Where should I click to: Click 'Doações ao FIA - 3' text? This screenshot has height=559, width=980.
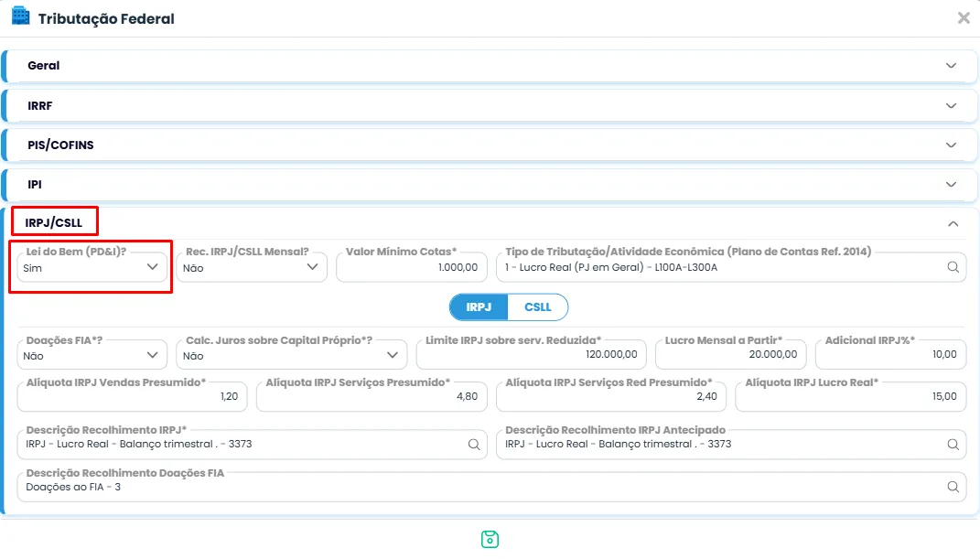[x=73, y=487]
